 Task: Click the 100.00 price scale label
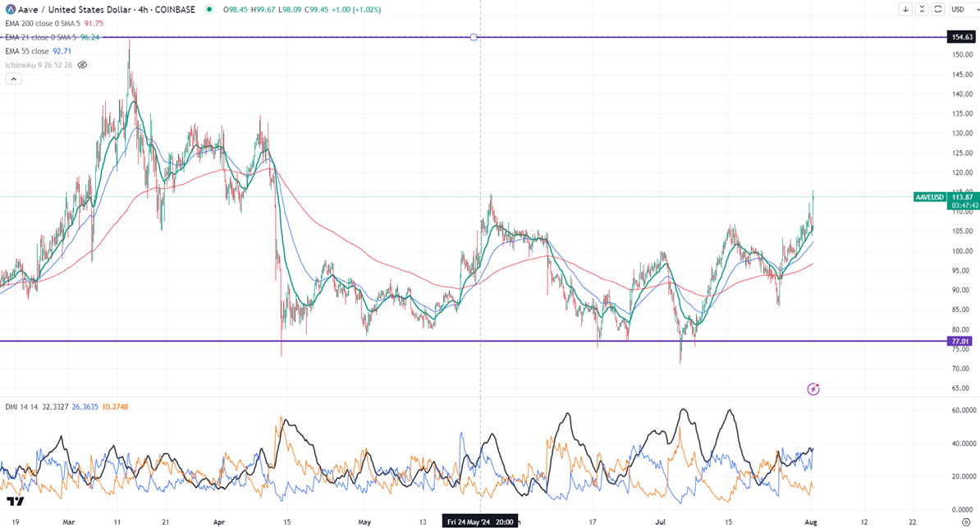pyautogui.click(x=963, y=251)
